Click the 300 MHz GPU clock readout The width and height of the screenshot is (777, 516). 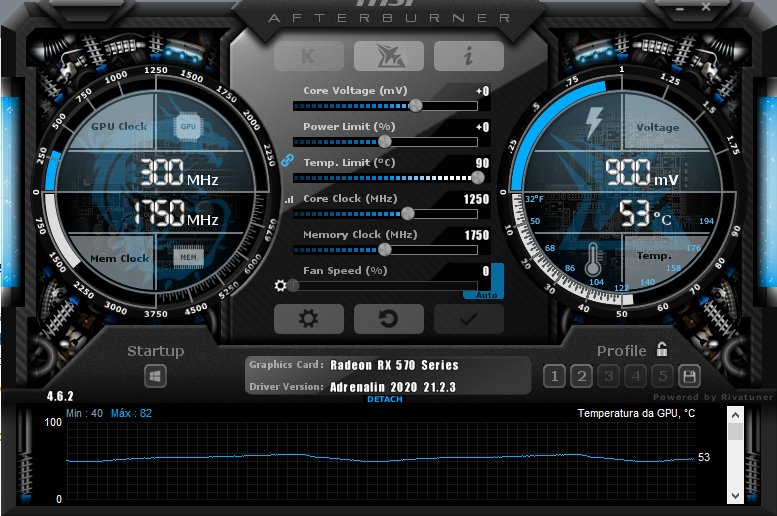pos(178,173)
